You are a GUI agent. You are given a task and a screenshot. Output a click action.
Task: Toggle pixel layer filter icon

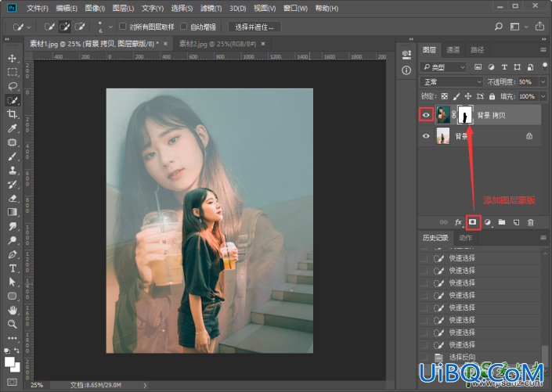click(478, 67)
